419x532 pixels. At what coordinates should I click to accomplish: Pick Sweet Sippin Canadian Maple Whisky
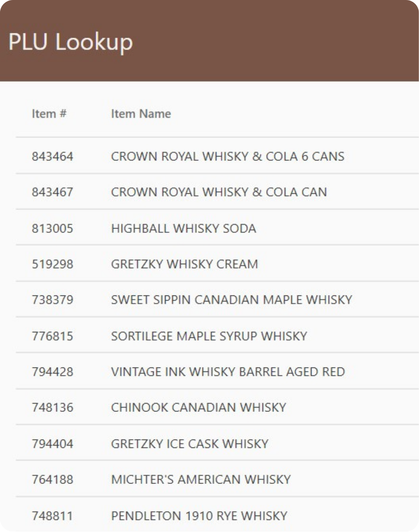click(x=231, y=300)
